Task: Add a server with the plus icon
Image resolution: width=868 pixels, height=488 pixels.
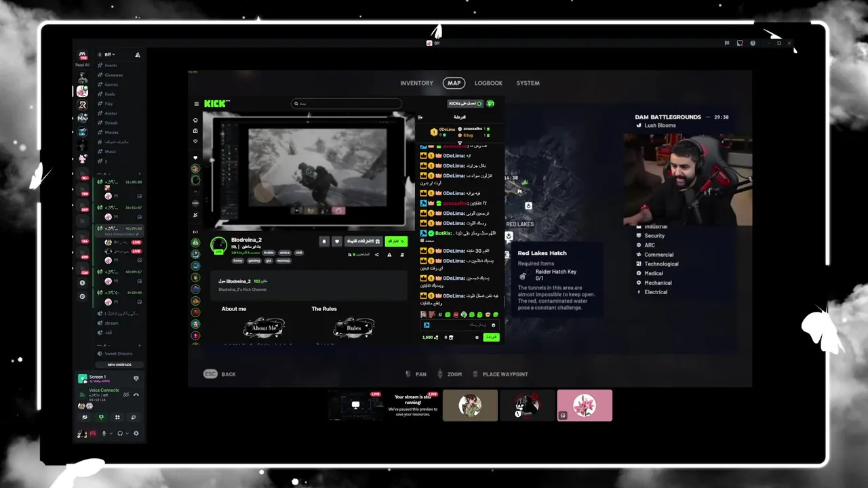Action: point(82,283)
